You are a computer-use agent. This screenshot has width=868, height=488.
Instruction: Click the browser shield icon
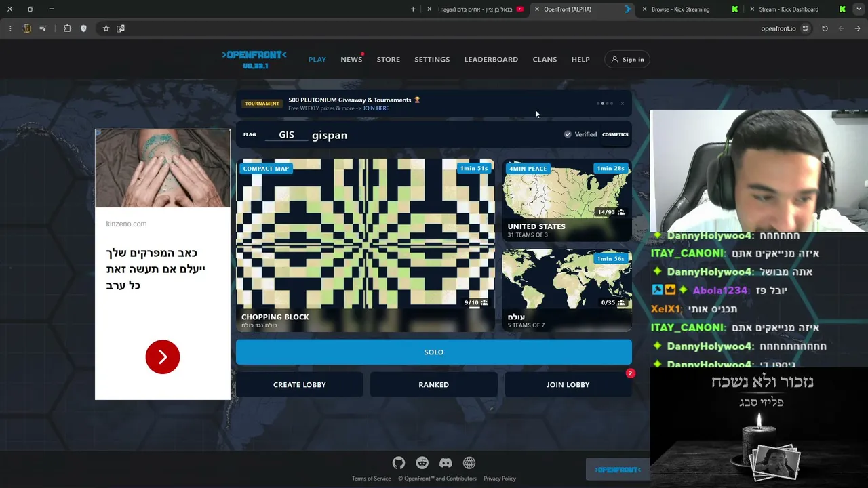[83, 28]
